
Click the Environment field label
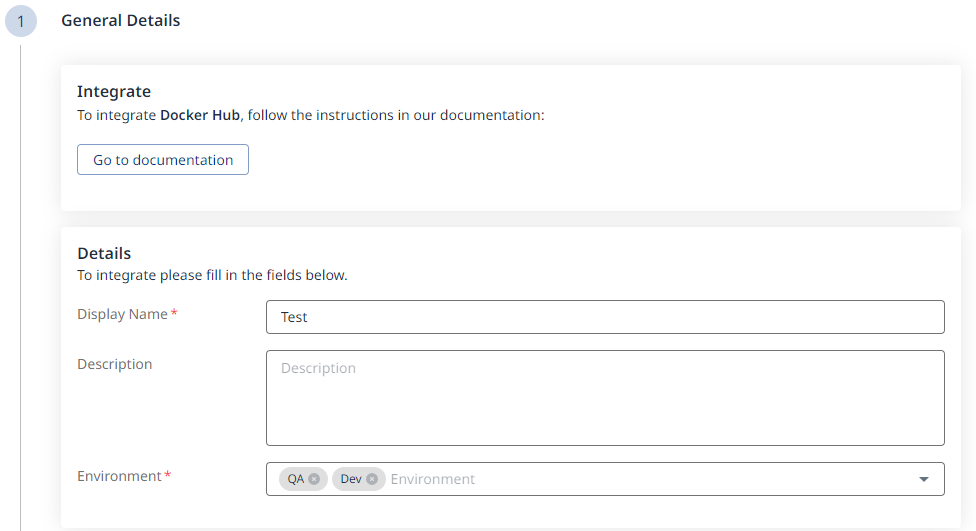coord(119,476)
